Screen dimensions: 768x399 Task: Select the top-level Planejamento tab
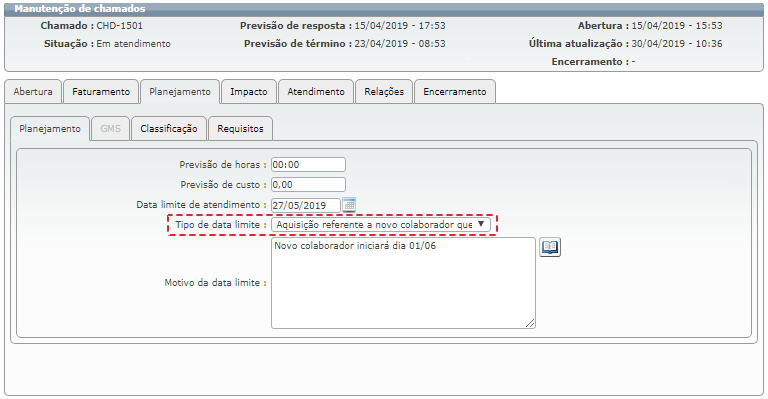pos(180,92)
